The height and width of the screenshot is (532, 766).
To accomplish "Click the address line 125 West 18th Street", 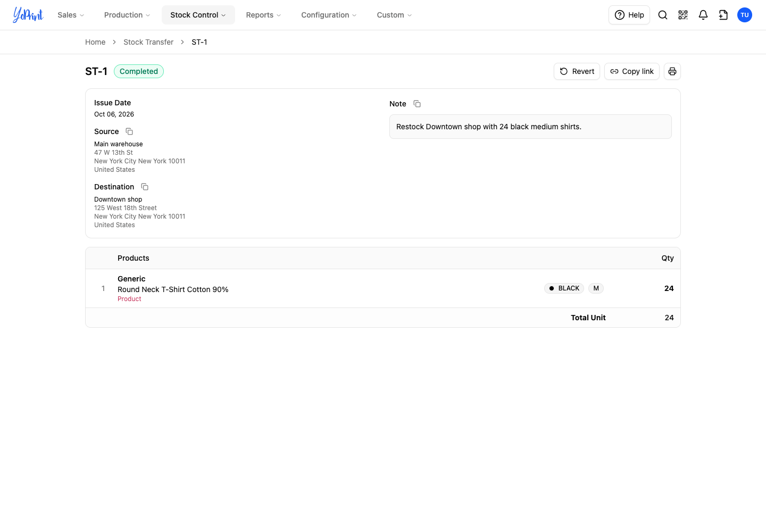I will point(126,208).
